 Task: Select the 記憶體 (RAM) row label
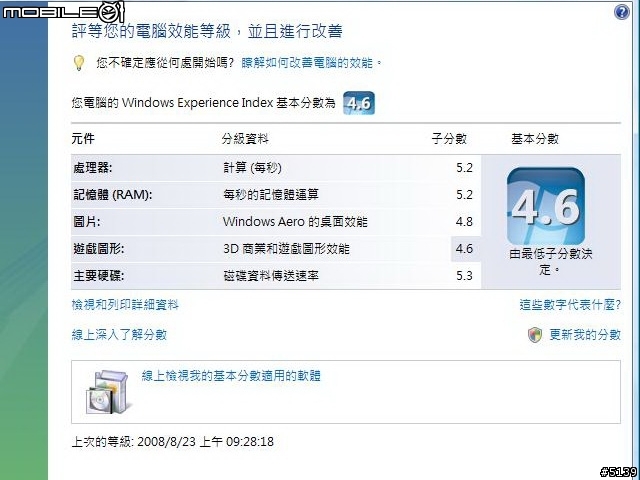(113, 195)
